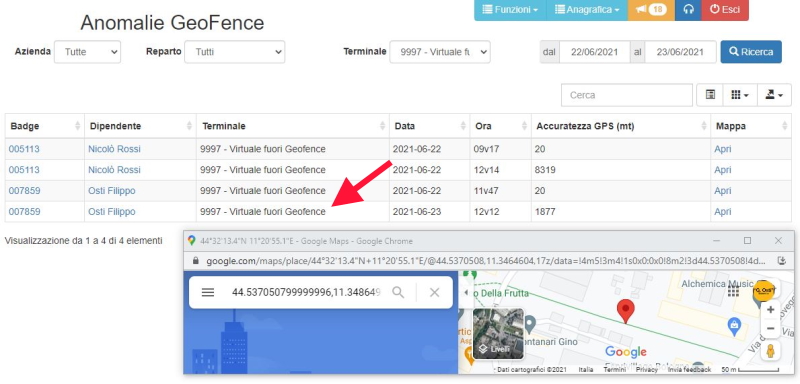This screenshot has width=800, height=384.
Task: Open the export data dropdown
Action: click(x=774, y=95)
